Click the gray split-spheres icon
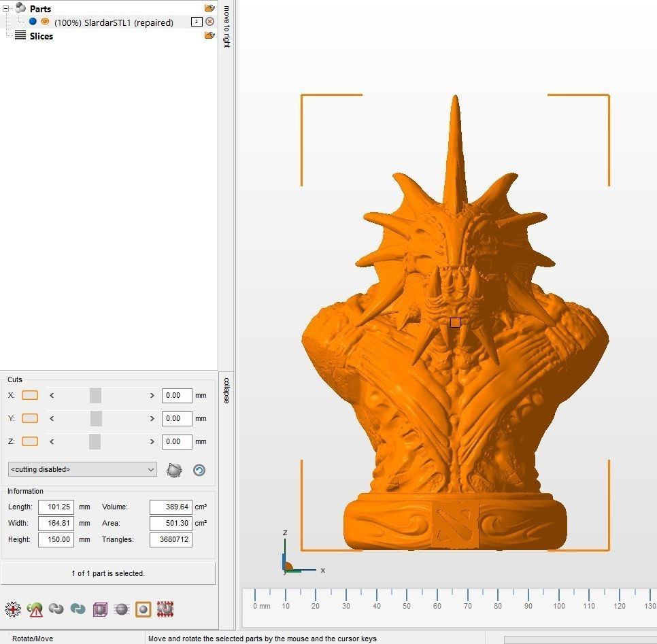 pos(56,609)
